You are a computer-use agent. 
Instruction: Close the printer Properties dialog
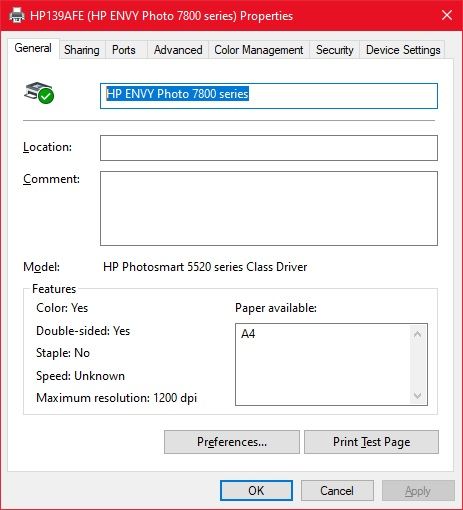447,15
